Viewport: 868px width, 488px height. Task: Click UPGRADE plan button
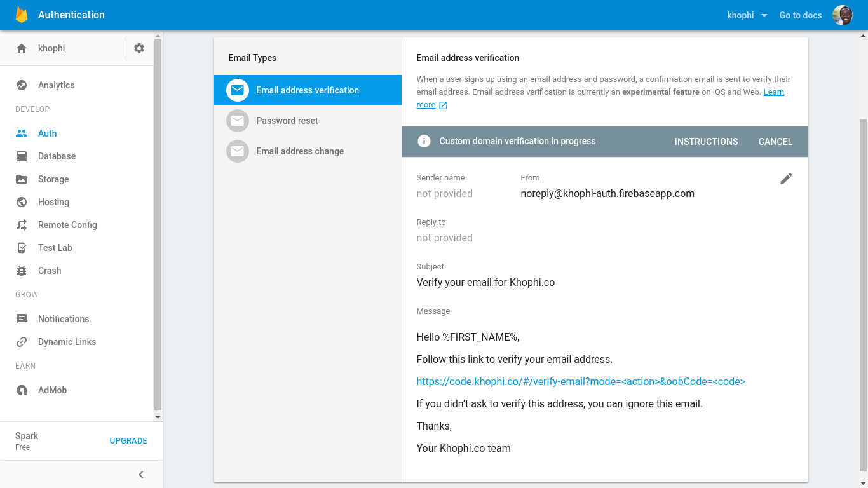click(x=128, y=441)
